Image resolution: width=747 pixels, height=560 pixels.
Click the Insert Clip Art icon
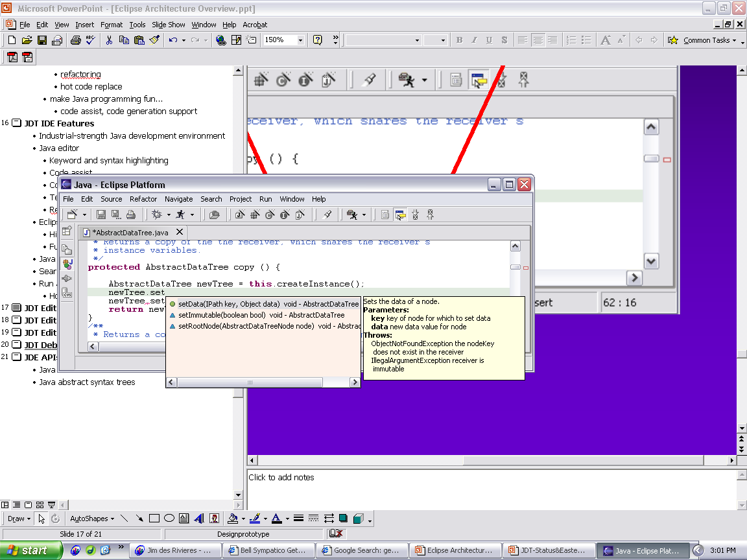(214, 519)
